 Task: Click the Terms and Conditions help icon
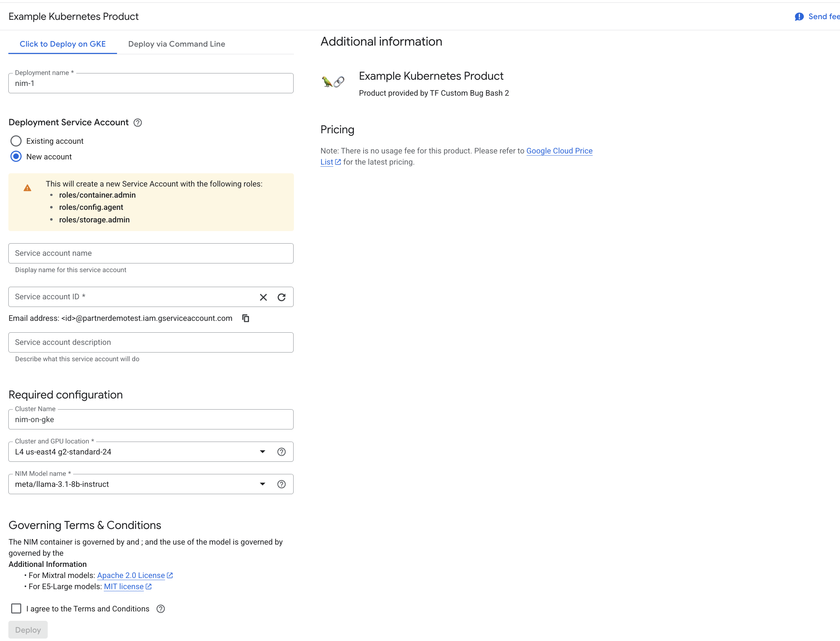coord(161,609)
